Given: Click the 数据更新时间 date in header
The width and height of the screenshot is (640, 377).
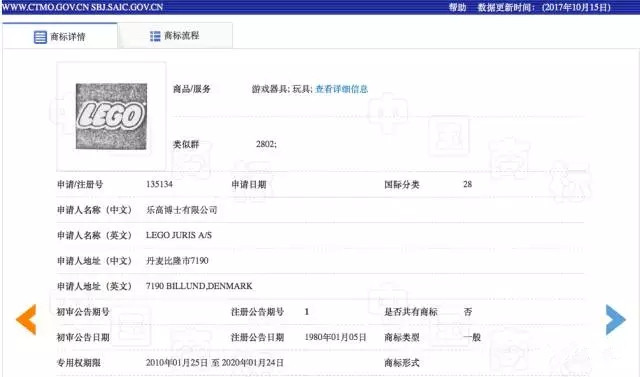Looking at the screenshot, I should pyautogui.click(x=576, y=7).
